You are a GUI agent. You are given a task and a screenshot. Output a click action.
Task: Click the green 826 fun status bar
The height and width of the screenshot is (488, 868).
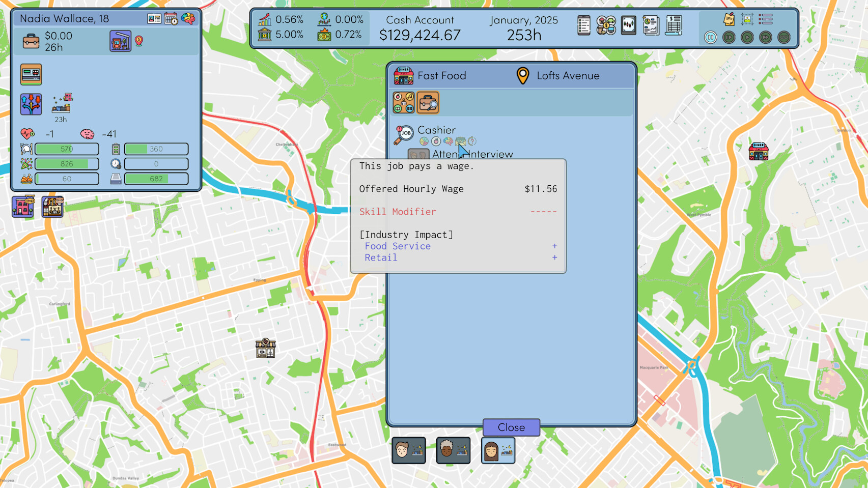(x=67, y=164)
